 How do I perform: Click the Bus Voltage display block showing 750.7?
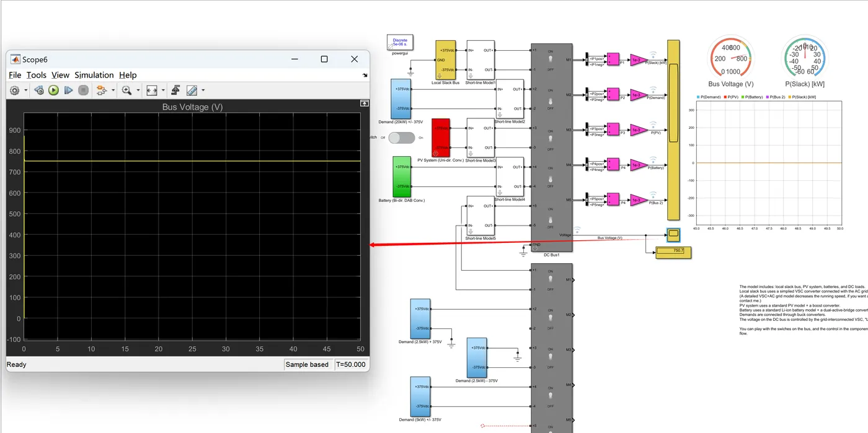click(x=673, y=251)
